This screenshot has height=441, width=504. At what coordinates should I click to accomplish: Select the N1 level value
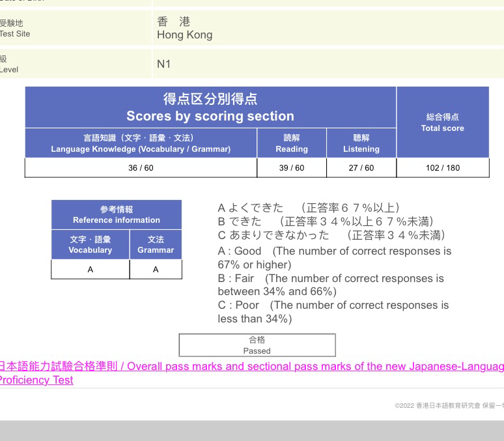[163, 64]
